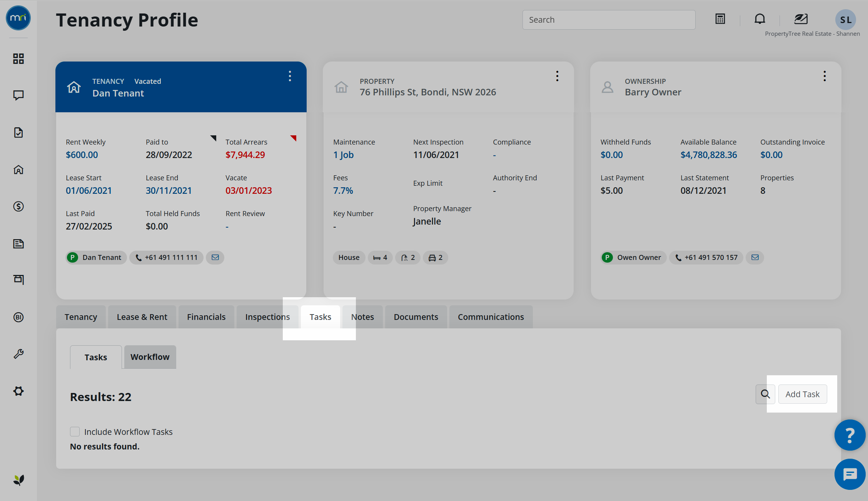Image resolution: width=868 pixels, height=501 pixels.
Task: Switch to the Lease & Rent tab
Action: pyautogui.click(x=142, y=317)
